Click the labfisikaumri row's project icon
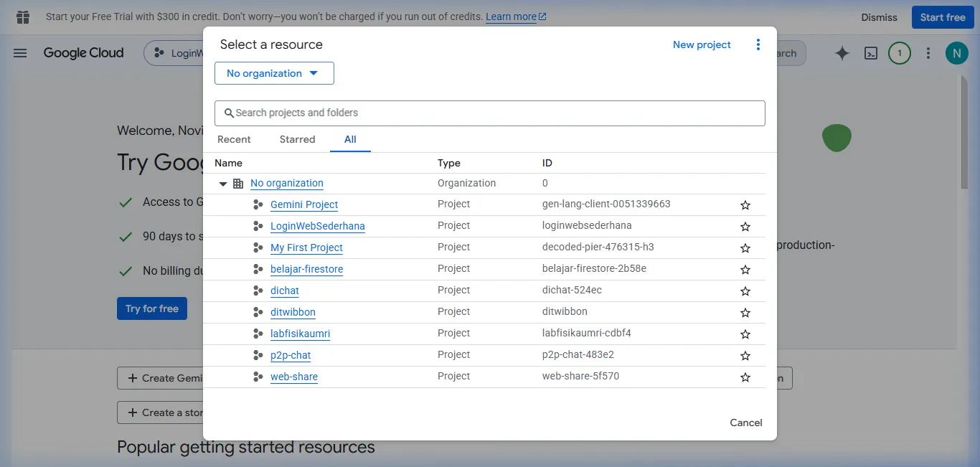This screenshot has width=980, height=467. coord(258,334)
